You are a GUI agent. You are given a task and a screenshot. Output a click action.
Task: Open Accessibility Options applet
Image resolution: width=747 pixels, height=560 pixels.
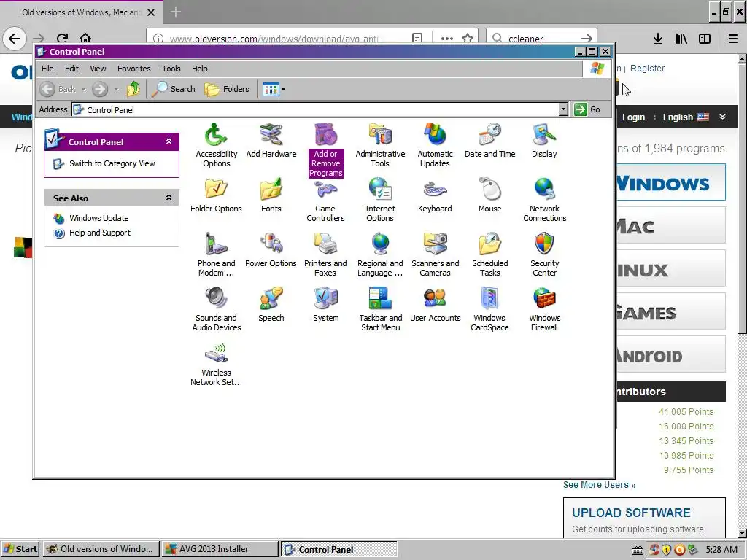coord(216,145)
